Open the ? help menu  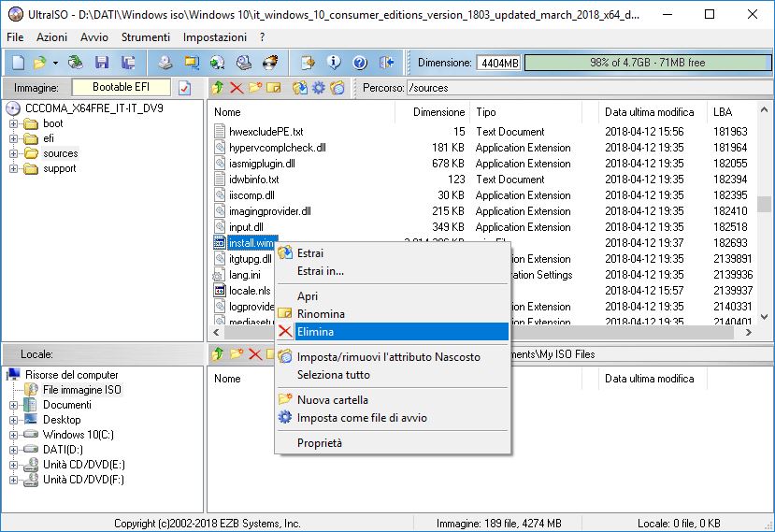click(263, 37)
